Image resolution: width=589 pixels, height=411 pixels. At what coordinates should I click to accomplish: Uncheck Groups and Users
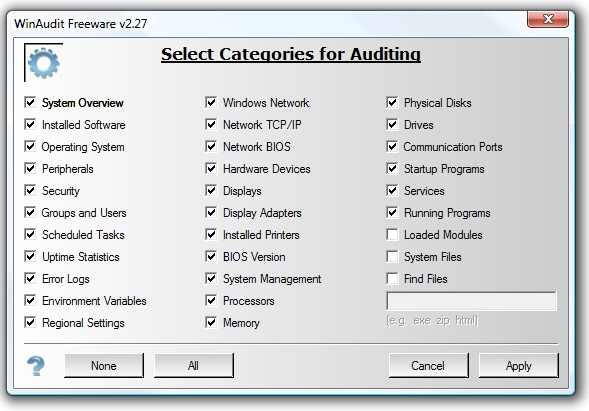point(30,212)
